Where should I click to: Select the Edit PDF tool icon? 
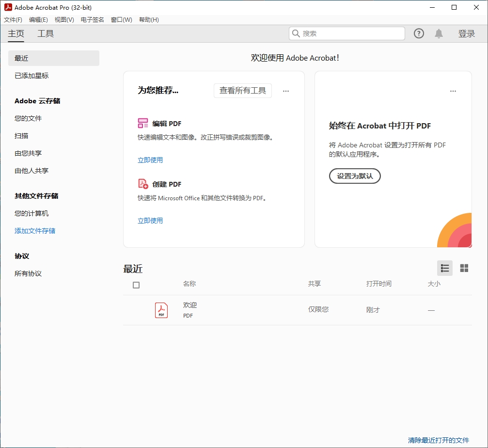[x=142, y=123]
